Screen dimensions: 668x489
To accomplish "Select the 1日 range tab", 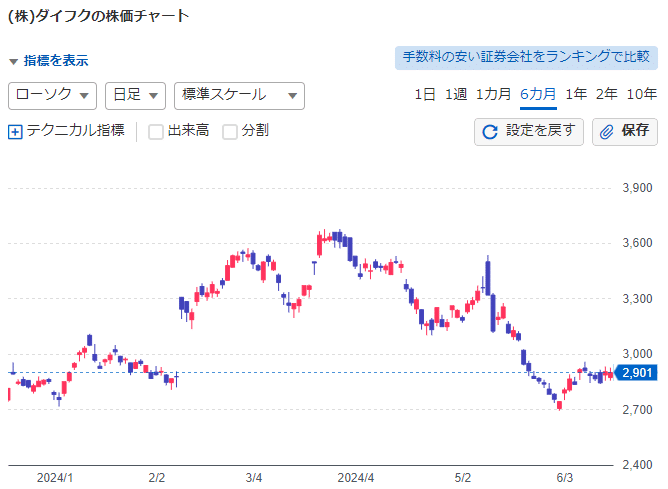I will pyautogui.click(x=425, y=95).
